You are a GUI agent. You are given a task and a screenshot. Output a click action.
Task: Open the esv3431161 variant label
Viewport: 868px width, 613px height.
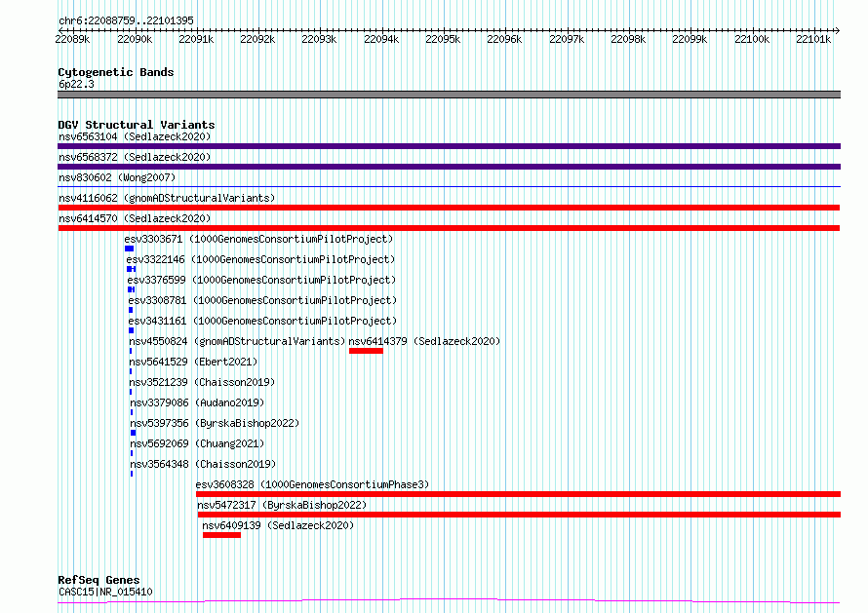tap(262, 321)
